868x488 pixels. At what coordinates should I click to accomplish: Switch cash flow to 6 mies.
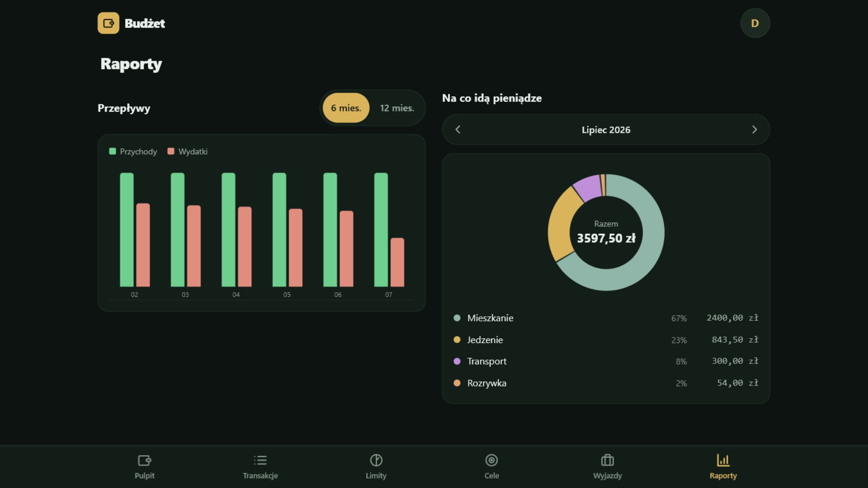pos(346,108)
